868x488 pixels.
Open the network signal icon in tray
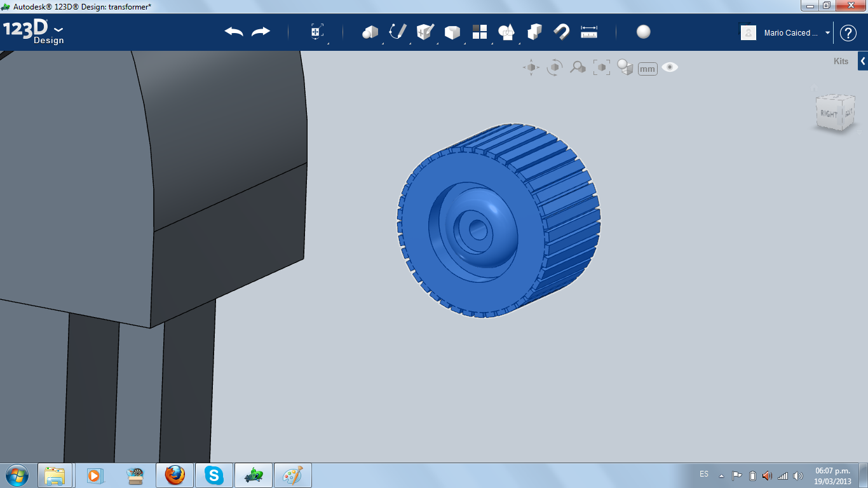click(783, 475)
